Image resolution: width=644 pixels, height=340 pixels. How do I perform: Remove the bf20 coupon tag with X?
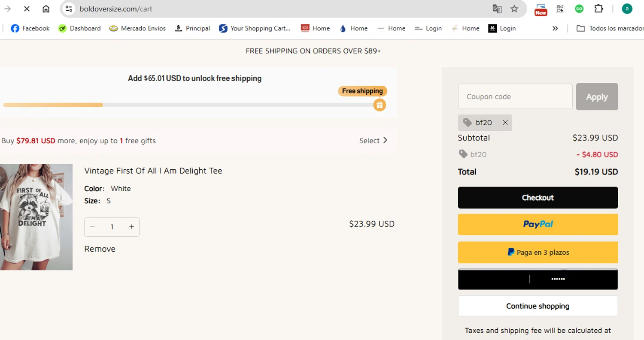click(x=505, y=123)
